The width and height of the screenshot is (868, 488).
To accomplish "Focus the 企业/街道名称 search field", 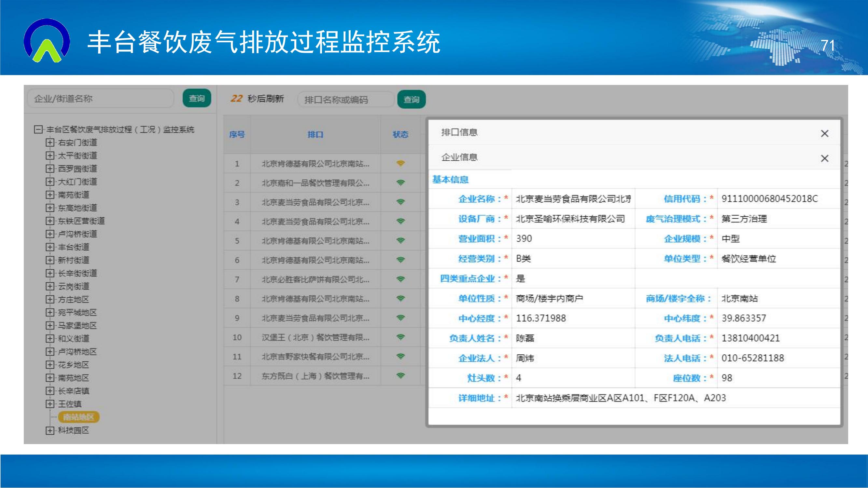I will [x=100, y=98].
